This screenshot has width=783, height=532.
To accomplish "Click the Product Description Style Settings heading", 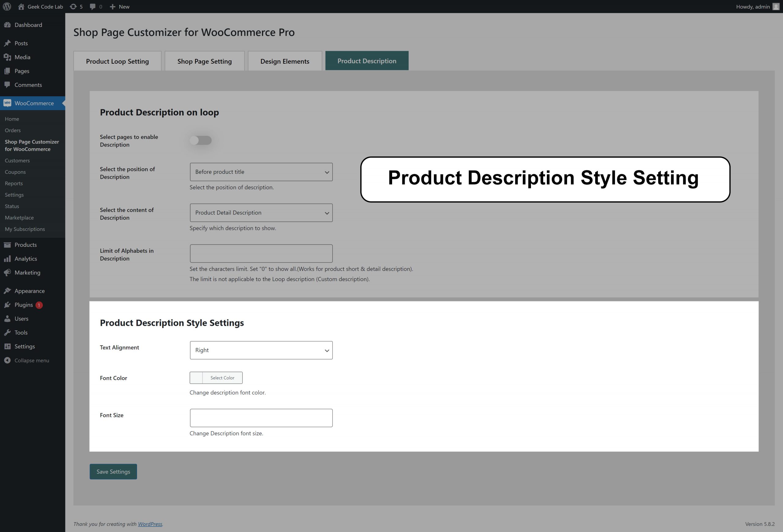I will (x=172, y=323).
